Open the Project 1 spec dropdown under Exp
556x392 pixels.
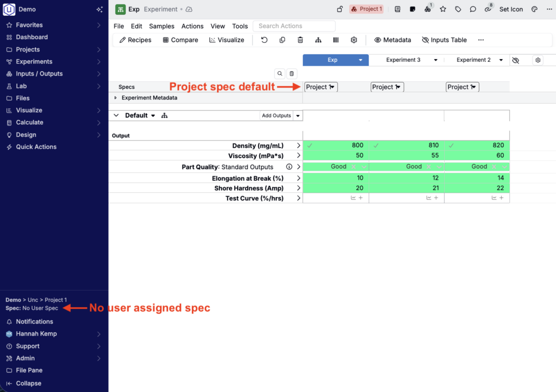pos(321,87)
